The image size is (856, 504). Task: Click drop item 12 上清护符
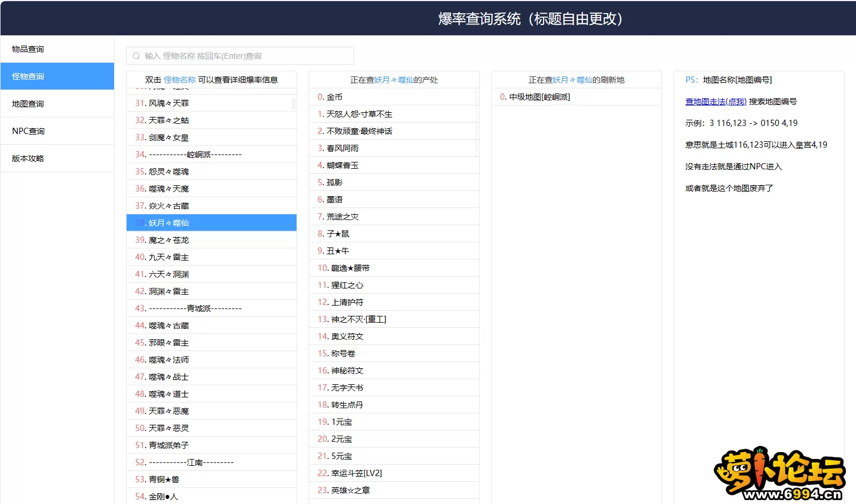point(394,302)
